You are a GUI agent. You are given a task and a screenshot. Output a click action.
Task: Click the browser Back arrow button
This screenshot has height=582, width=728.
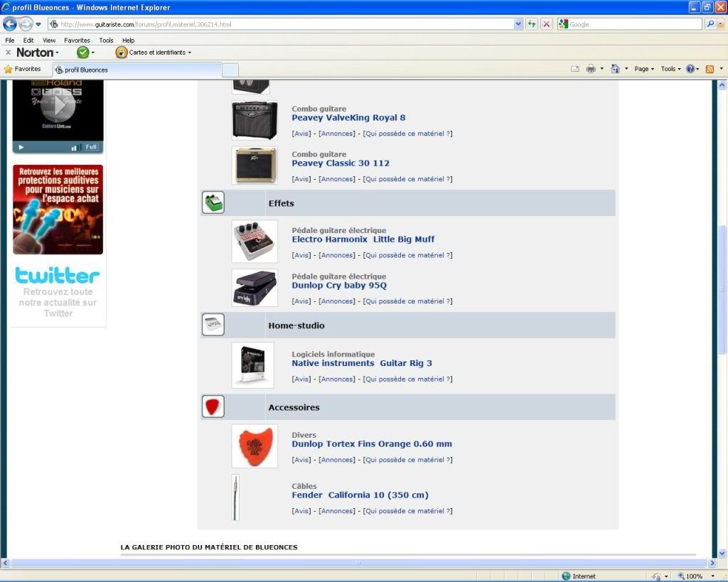10,24
